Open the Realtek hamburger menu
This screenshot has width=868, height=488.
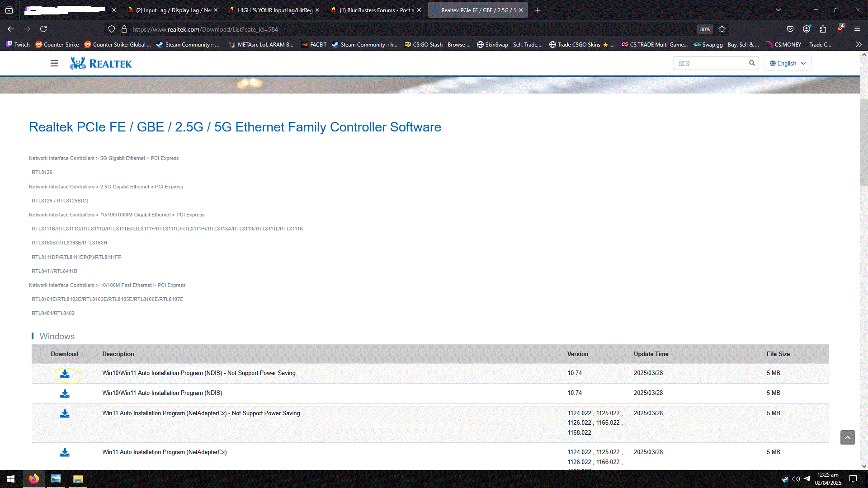coord(54,63)
